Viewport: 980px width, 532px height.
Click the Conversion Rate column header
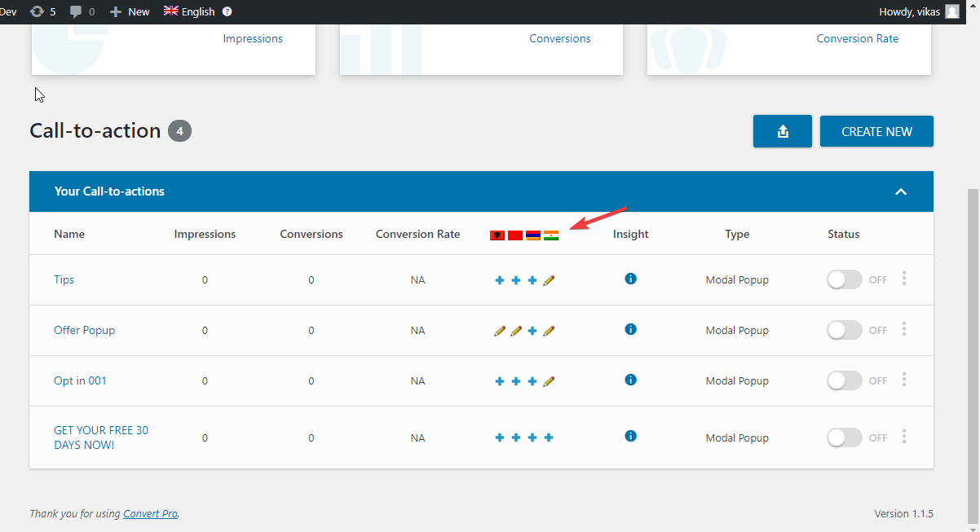(x=418, y=234)
